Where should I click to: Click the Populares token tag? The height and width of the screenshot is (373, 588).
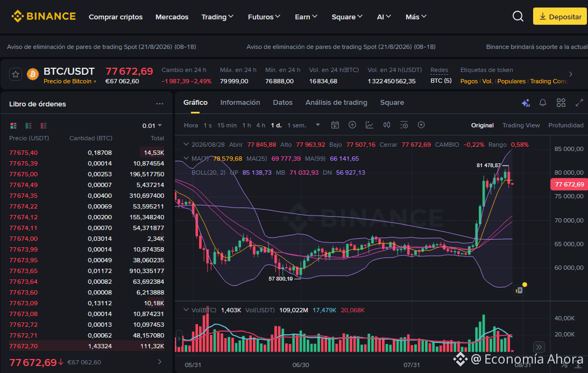[x=511, y=81]
